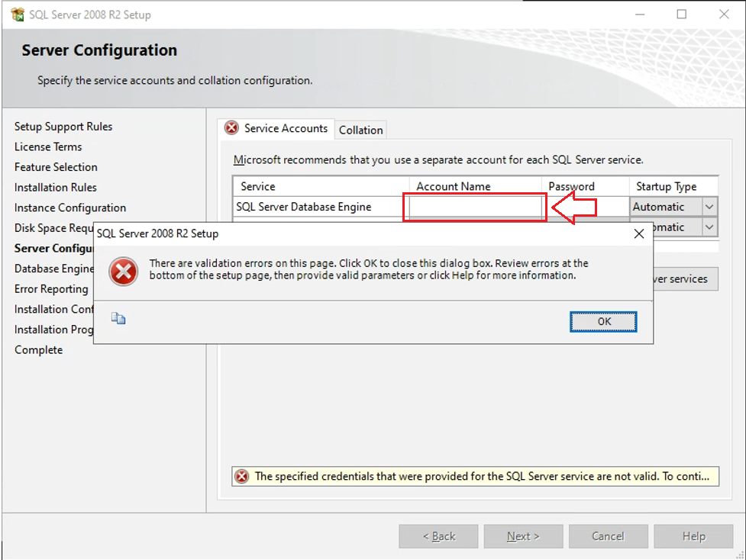Image resolution: width=746 pixels, height=560 pixels.
Task: Click the SQL Server Setup title bar icon
Action: (18, 14)
